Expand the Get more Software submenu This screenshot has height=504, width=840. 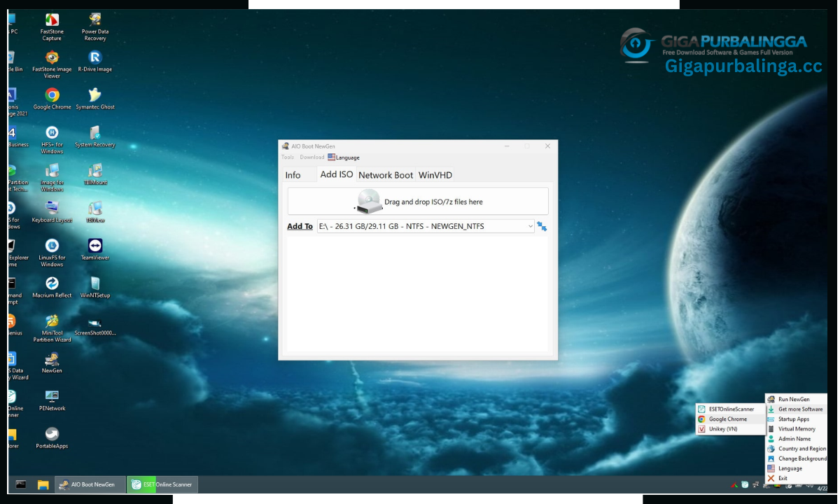797,409
